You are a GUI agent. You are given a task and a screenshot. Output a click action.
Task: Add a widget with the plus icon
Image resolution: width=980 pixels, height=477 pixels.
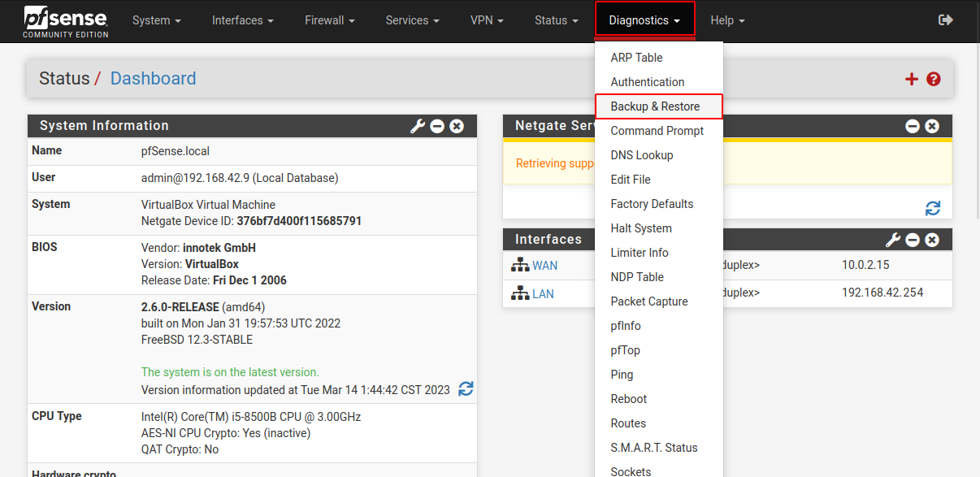[x=912, y=79]
